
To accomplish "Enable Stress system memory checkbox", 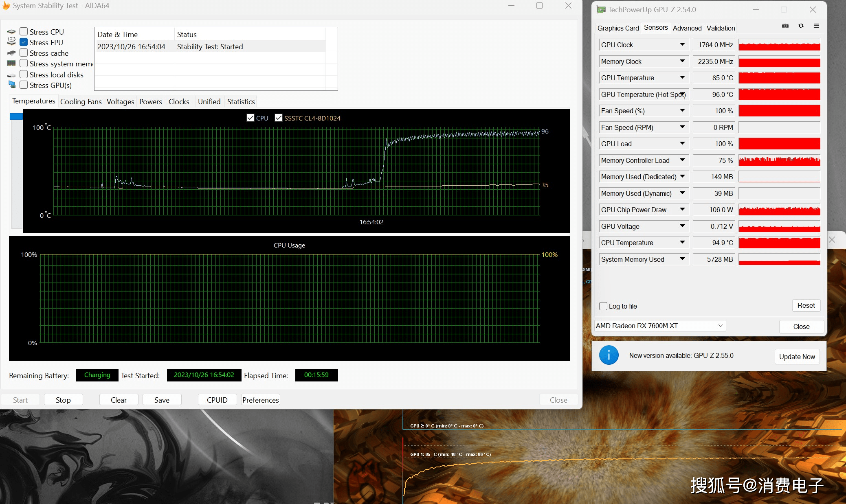I will coord(24,63).
